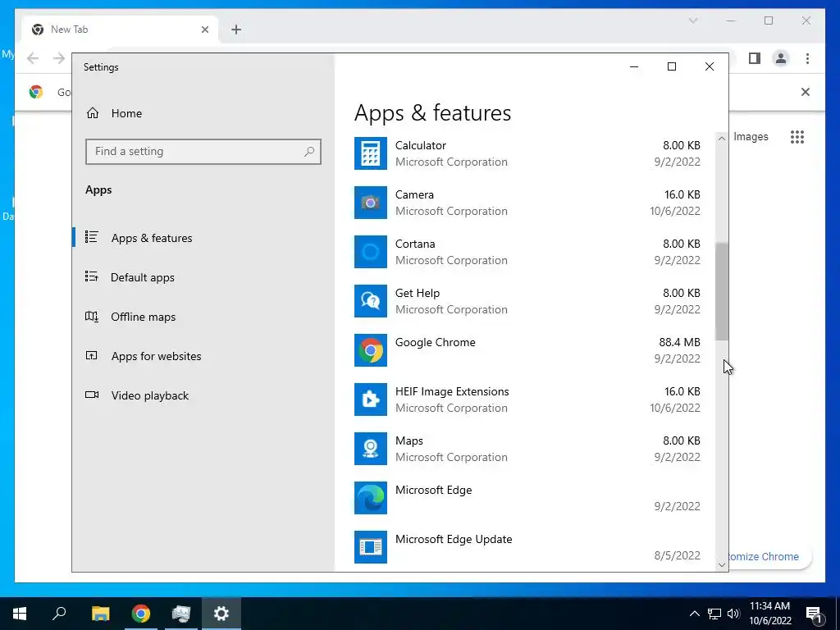840x630 pixels.
Task: Open Chrome three-dot menu
Action: (807, 58)
